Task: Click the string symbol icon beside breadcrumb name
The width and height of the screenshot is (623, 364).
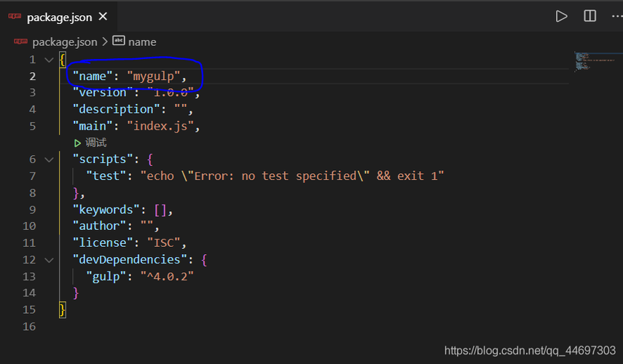Action: click(119, 41)
